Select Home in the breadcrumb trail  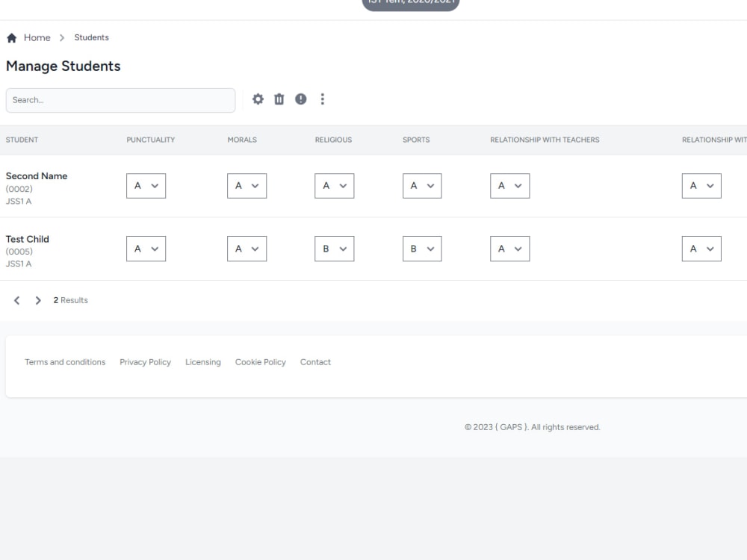pyautogui.click(x=37, y=37)
